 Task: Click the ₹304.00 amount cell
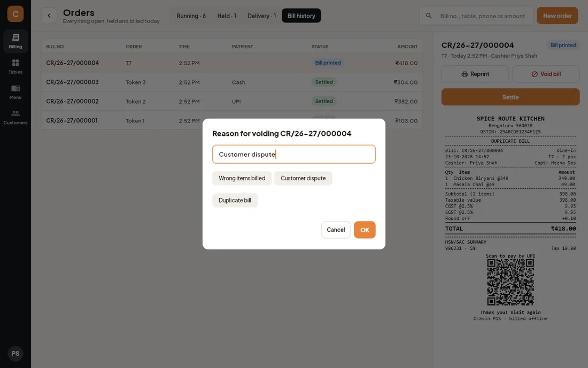(405, 82)
